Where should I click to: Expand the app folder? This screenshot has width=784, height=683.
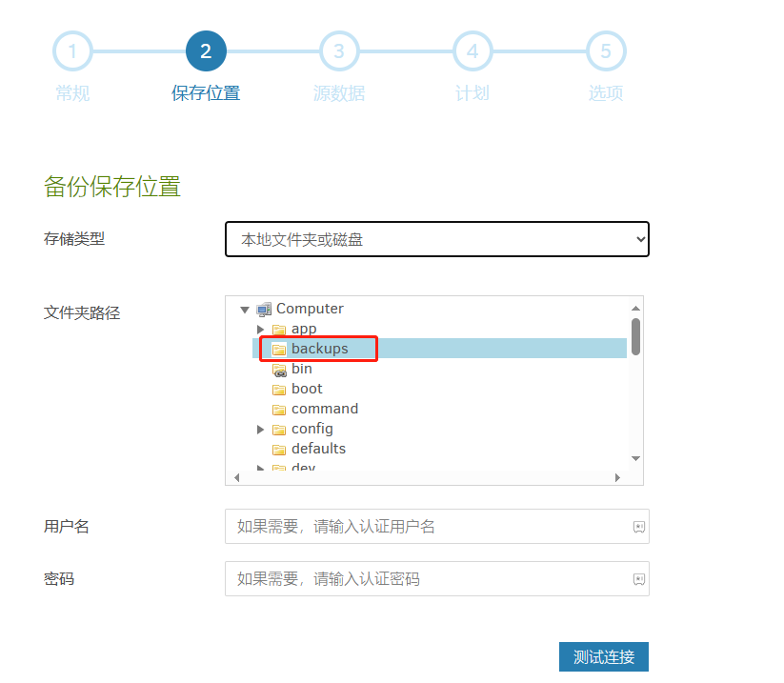tap(261, 330)
